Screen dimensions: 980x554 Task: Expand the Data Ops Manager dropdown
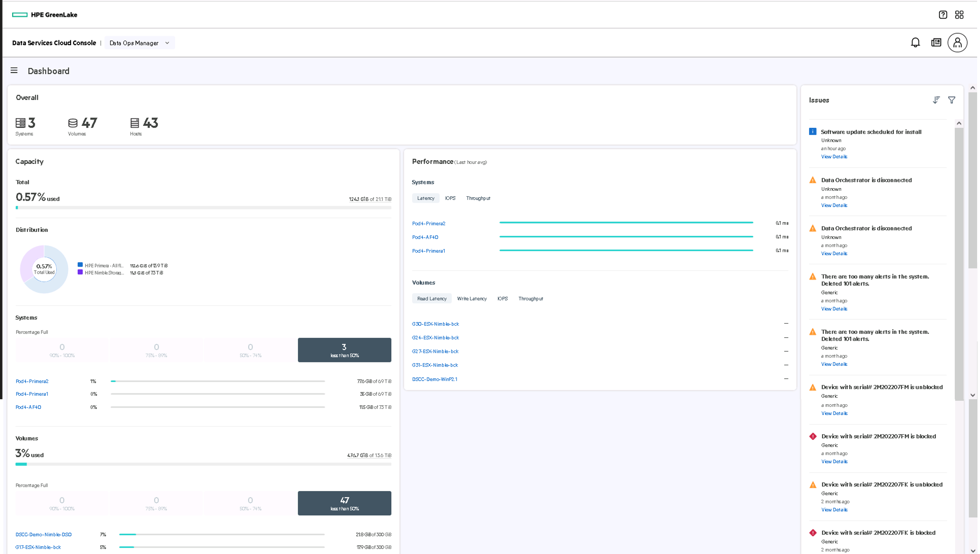(x=139, y=43)
